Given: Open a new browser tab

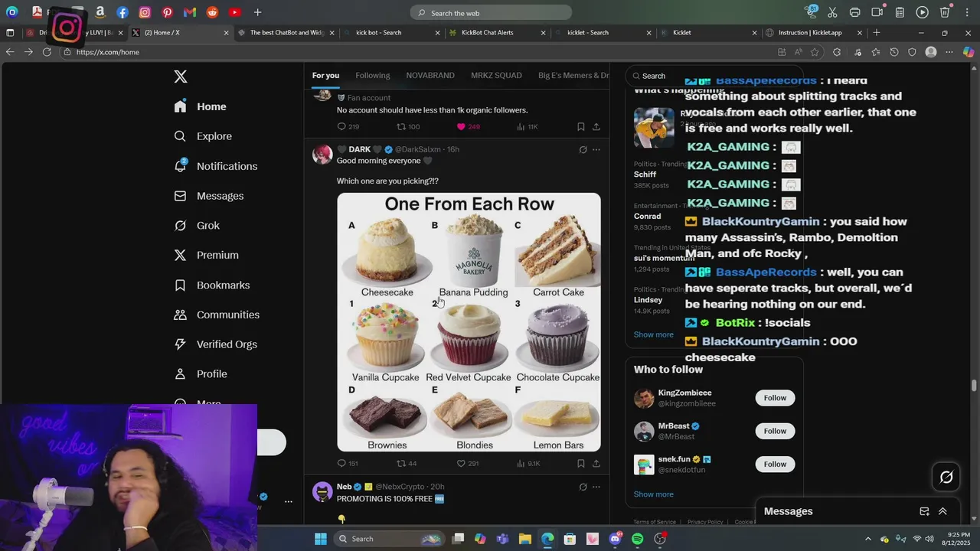Looking at the screenshot, I should pyautogui.click(x=877, y=33).
